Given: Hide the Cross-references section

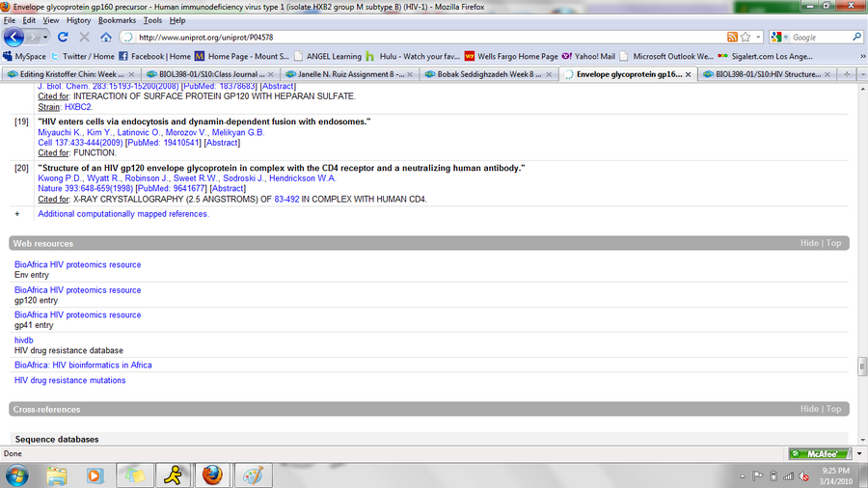Looking at the screenshot, I should point(809,409).
